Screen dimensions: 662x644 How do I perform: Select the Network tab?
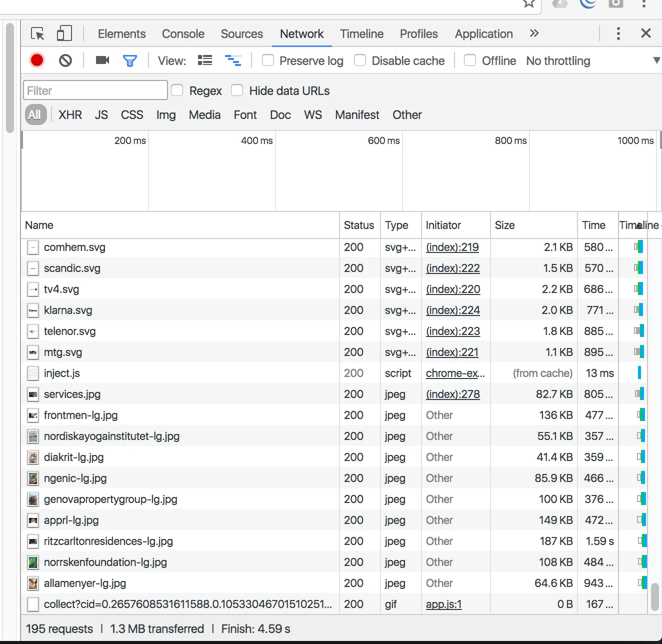pyautogui.click(x=302, y=33)
